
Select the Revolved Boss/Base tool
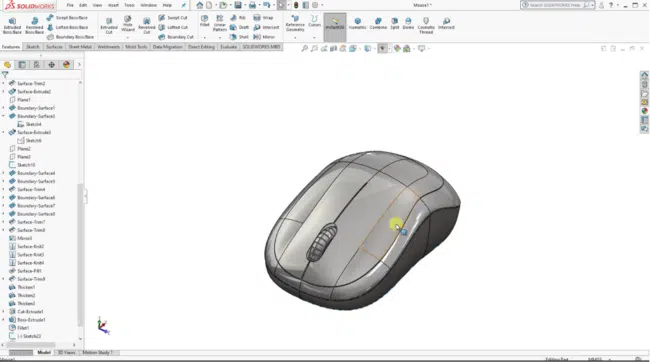coord(34,25)
